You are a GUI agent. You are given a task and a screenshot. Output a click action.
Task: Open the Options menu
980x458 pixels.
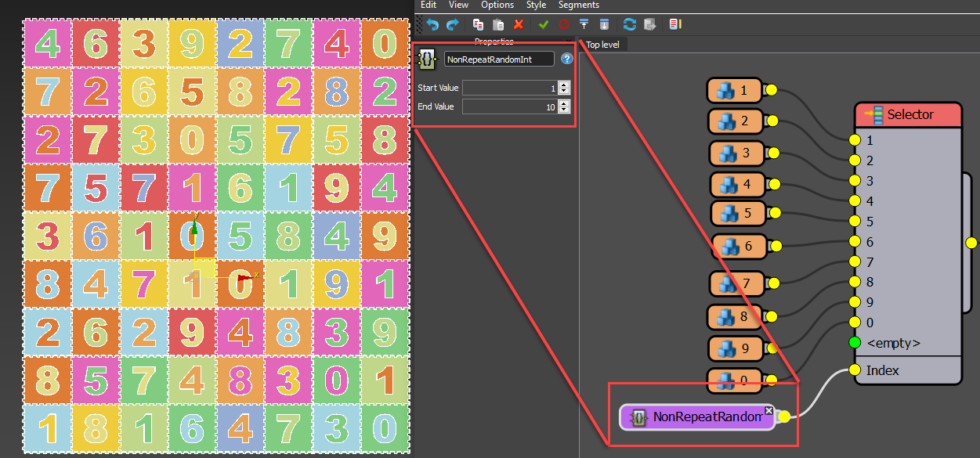497,5
